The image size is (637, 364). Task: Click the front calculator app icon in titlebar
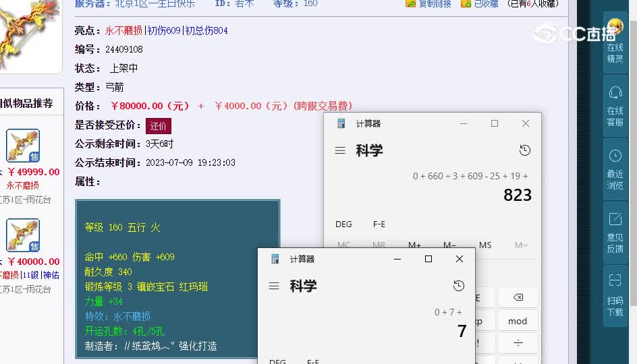click(275, 259)
